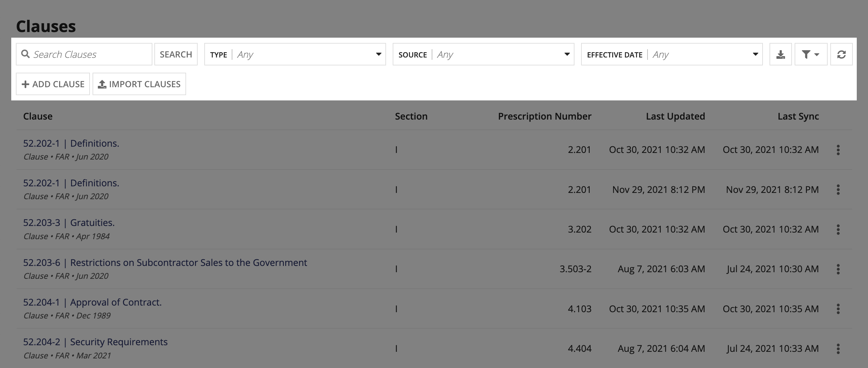Open kebab menu for Gratuities row
The width and height of the screenshot is (868, 368).
[838, 229]
